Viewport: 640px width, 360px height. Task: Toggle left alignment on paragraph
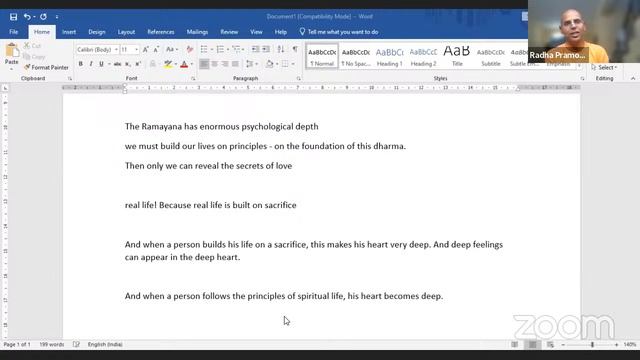tap(204, 64)
